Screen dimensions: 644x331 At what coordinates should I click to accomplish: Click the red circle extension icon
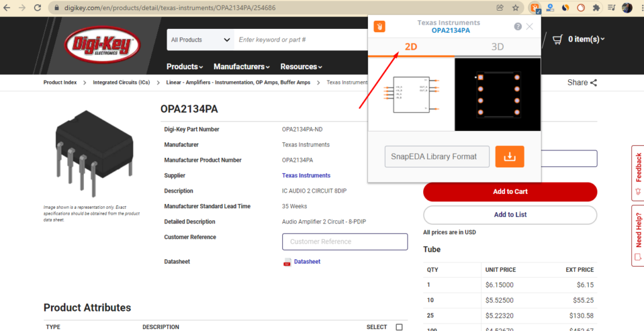point(580,8)
